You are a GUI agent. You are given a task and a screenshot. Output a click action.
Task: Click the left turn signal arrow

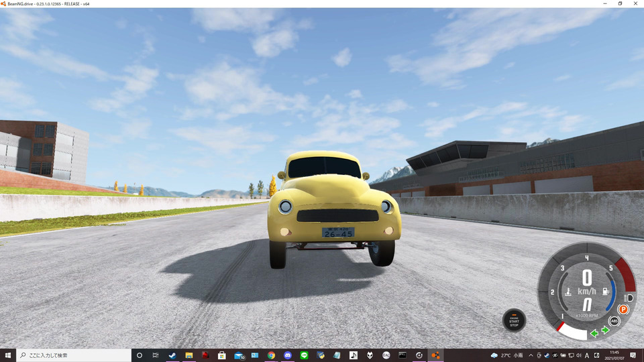594,333
